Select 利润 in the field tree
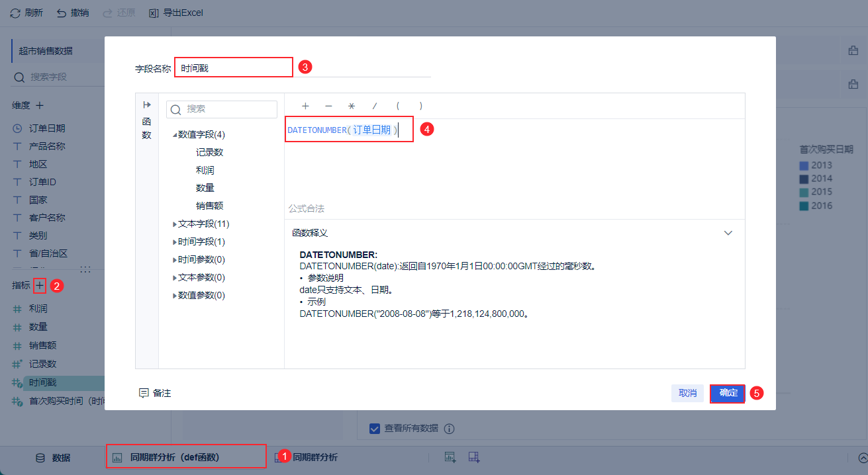868x475 pixels. pos(205,170)
